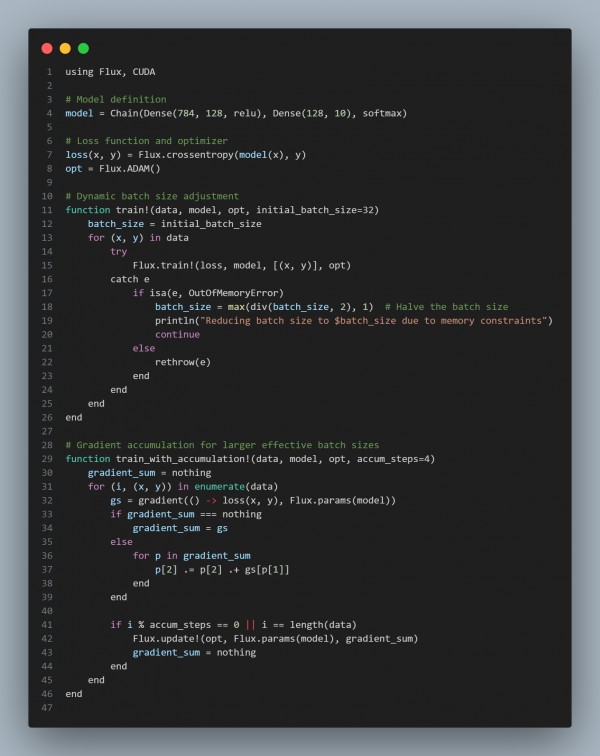This screenshot has width=600, height=756.
Task: Click 'p[2] .= p[2] .+ gs[p[1]]' line
Action: point(222,570)
